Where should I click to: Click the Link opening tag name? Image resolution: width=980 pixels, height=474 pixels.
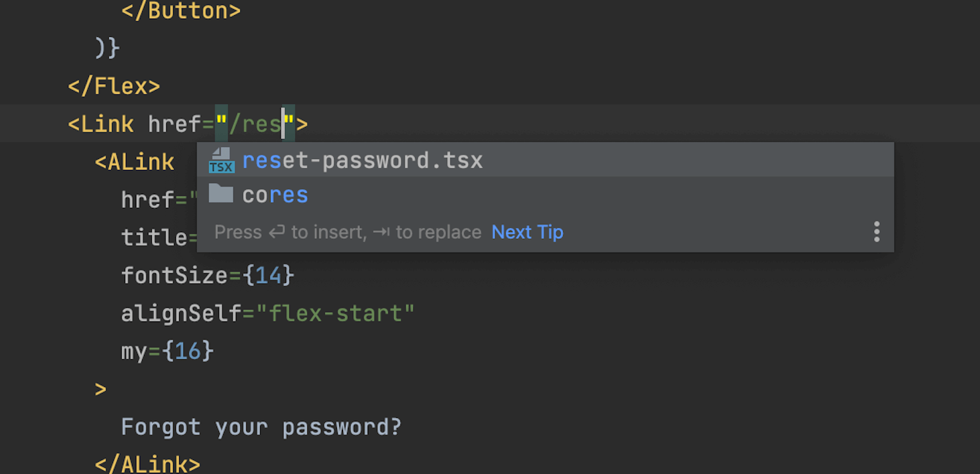coord(107,125)
